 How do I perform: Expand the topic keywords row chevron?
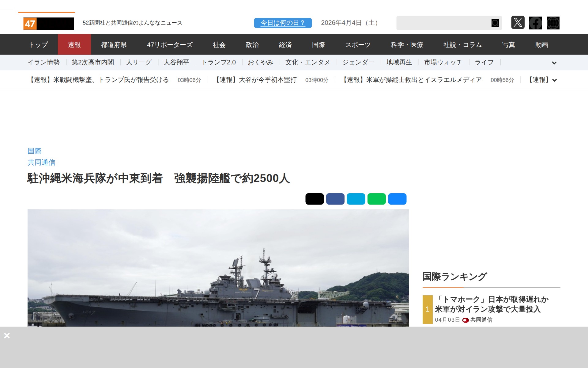click(x=554, y=63)
